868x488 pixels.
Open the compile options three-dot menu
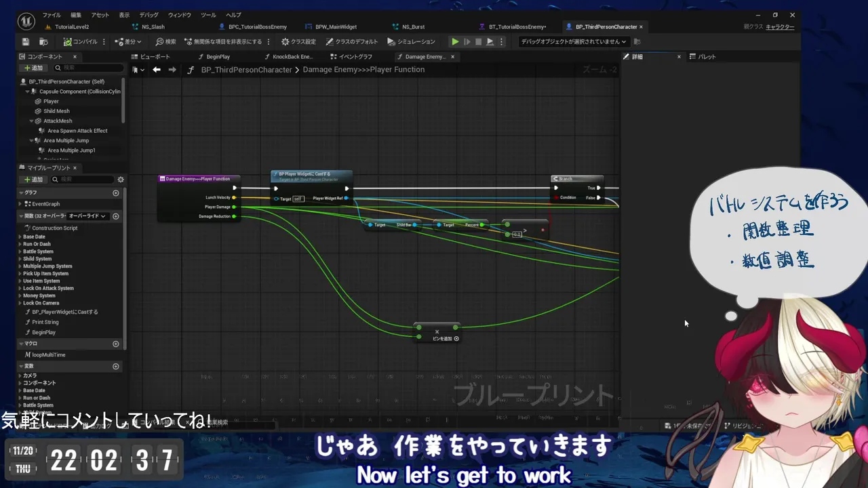(x=104, y=41)
